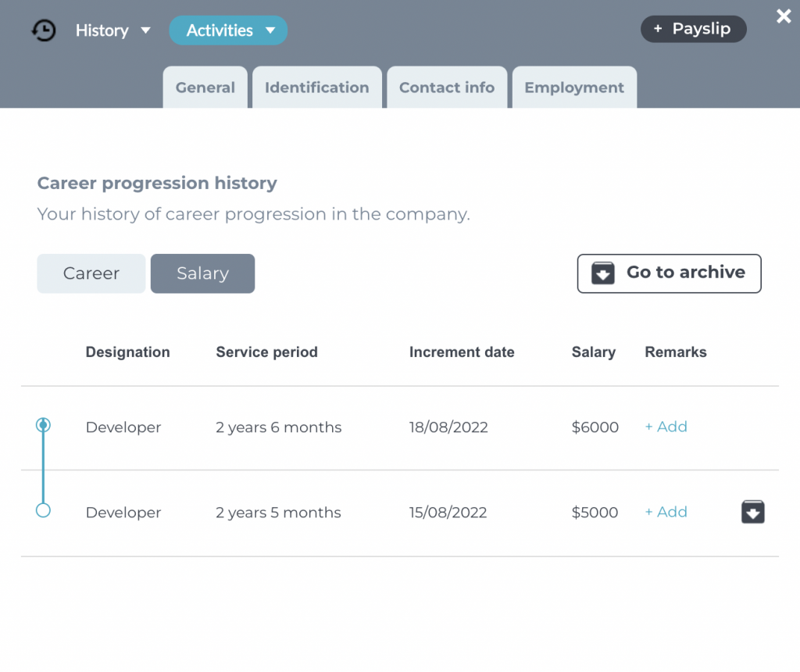
Task: Click the archive icon inside Go to archive button
Action: pos(602,273)
